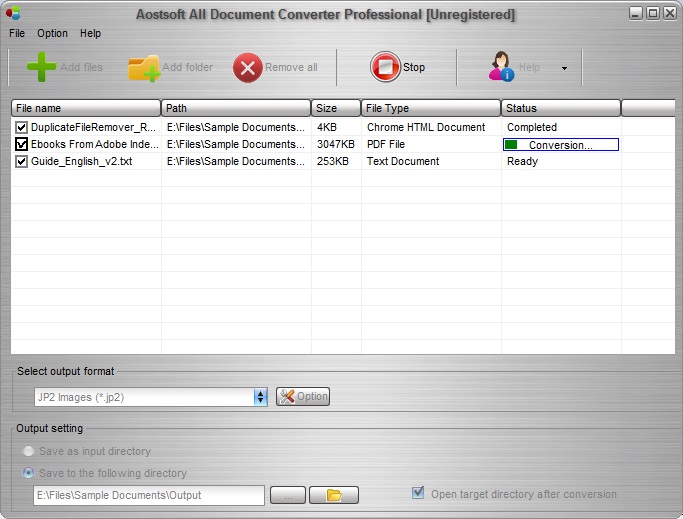Toggle checkbox for Ebooks From Adobe file

pyautogui.click(x=21, y=144)
